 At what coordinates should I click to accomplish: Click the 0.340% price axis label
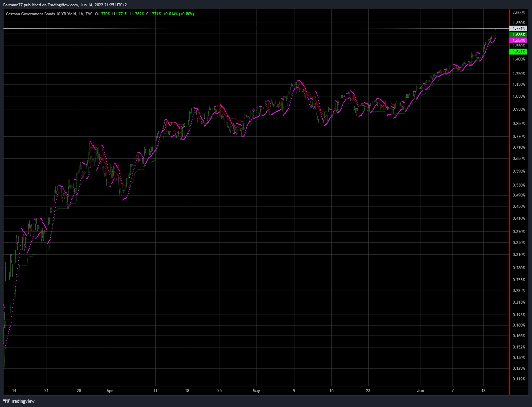[x=519, y=243]
